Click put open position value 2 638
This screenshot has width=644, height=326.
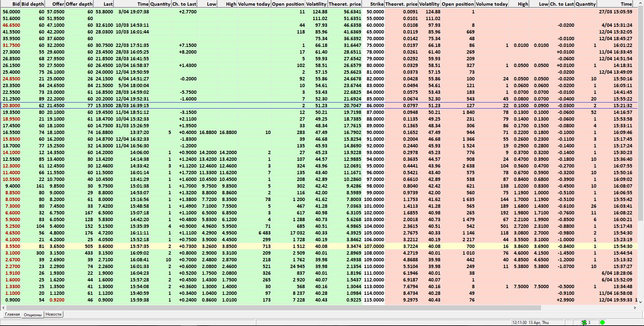[469, 166]
